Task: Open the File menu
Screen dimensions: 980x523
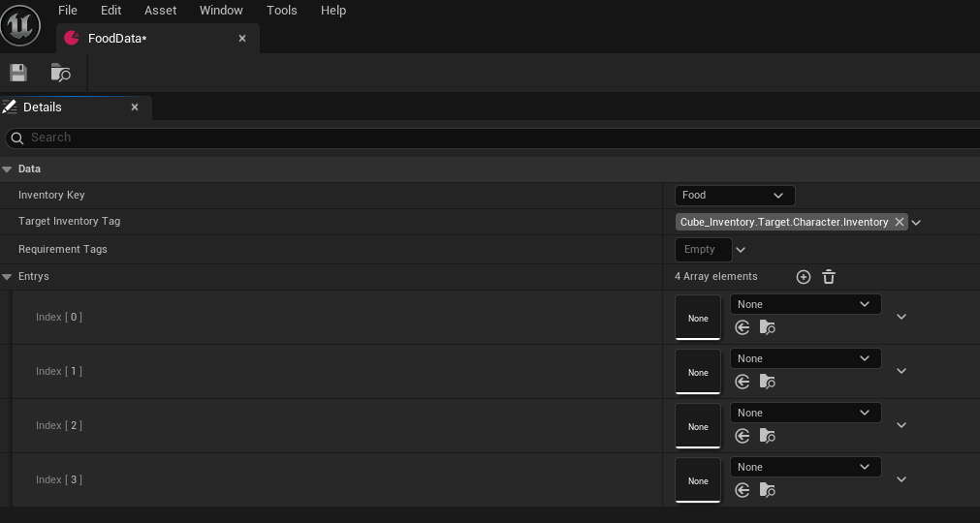Action: (x=68, y=11)
